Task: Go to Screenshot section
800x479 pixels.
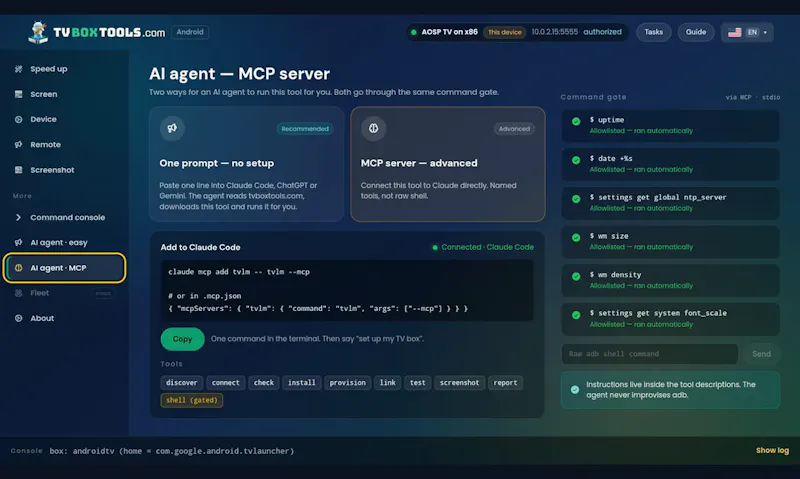Action: [64, 170]
